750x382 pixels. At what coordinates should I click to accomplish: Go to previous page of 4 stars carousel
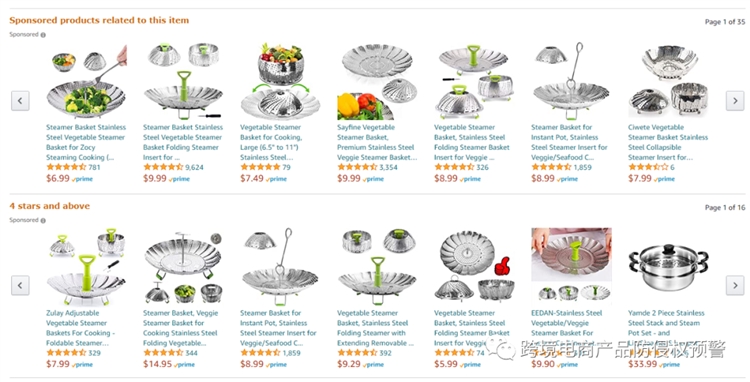pos(20,285)
